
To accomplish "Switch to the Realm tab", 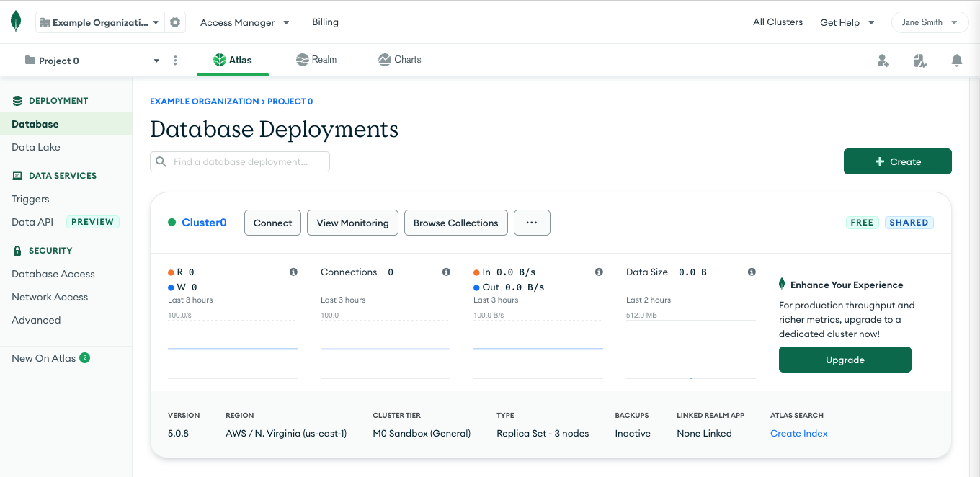I will coord(316,60).
